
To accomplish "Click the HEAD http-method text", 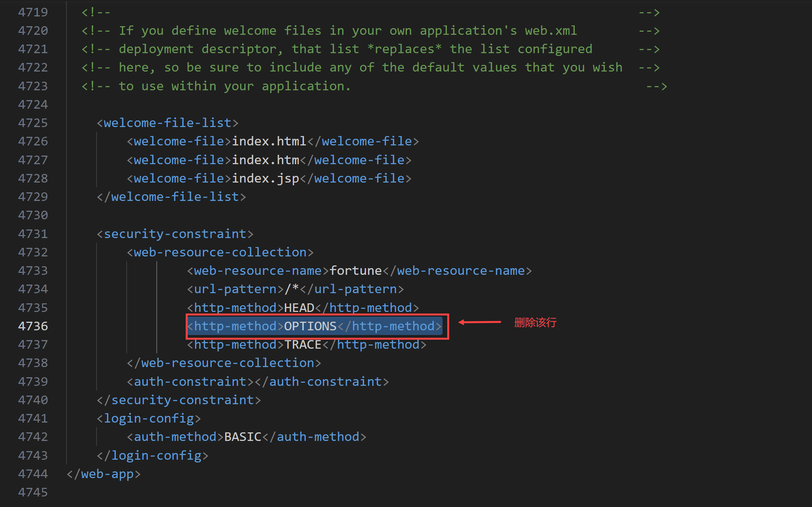I will pyautogui.click(x=299, y=308).
